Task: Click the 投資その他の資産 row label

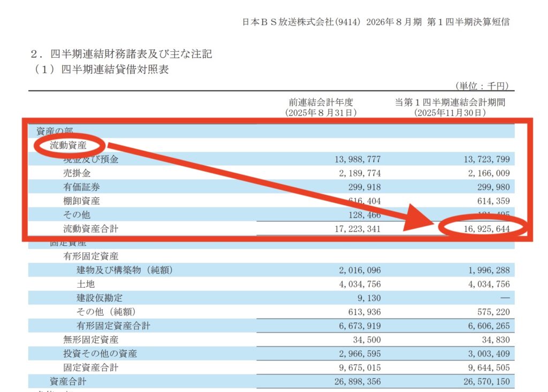Action: tap(100, 354)
